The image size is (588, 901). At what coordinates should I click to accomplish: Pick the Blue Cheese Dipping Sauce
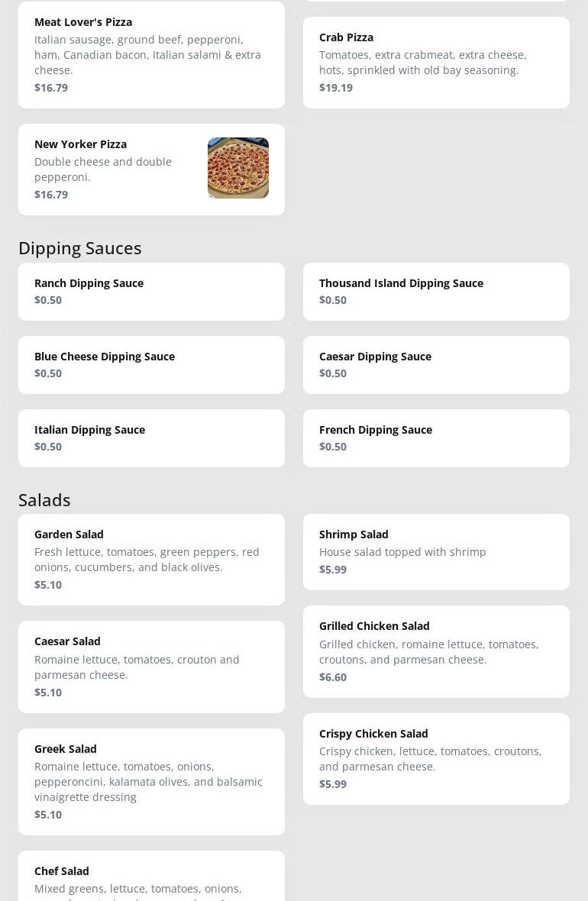[151, 365]
